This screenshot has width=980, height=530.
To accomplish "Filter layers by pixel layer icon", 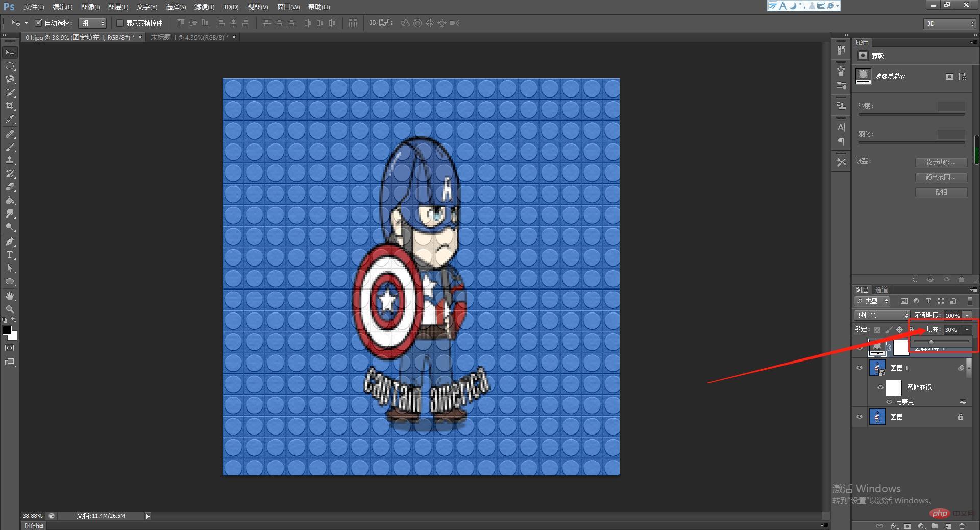I will 904,301.
